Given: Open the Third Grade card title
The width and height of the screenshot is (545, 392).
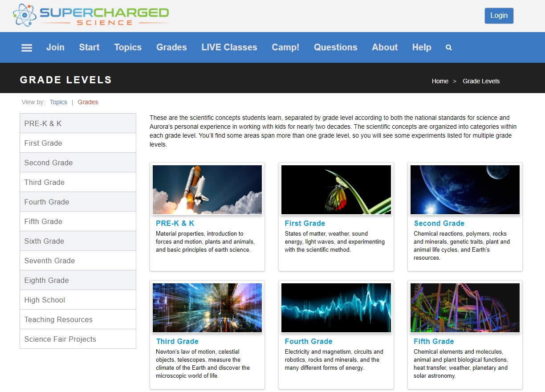Looking at the screenshot, I should click(177, 341).
